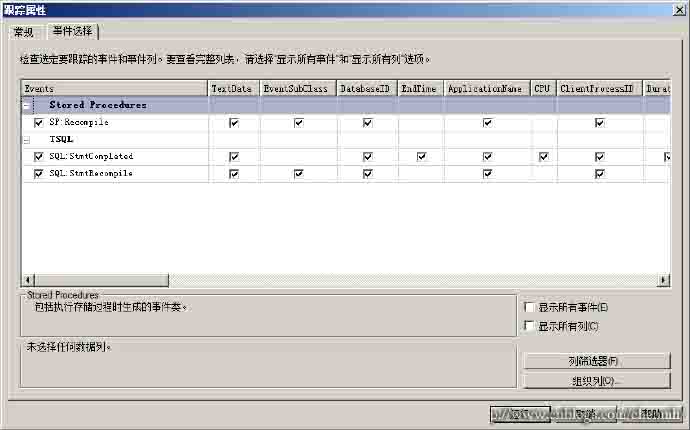This screenshot has width=690, height=430.
Task: Uncheck the SQL:StmtCompleted event checkbox
Action: pyautogui.click(x=39, y=156)
